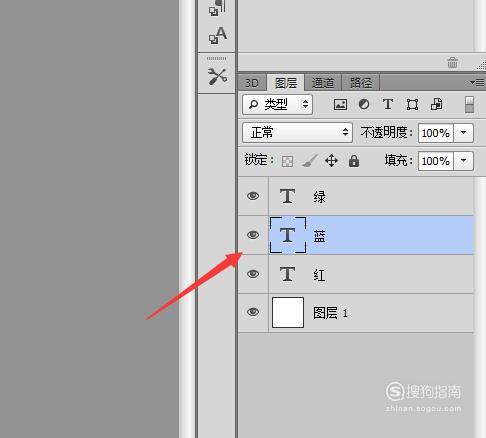Lock image pixels brush icon

(x=310, y=161)
